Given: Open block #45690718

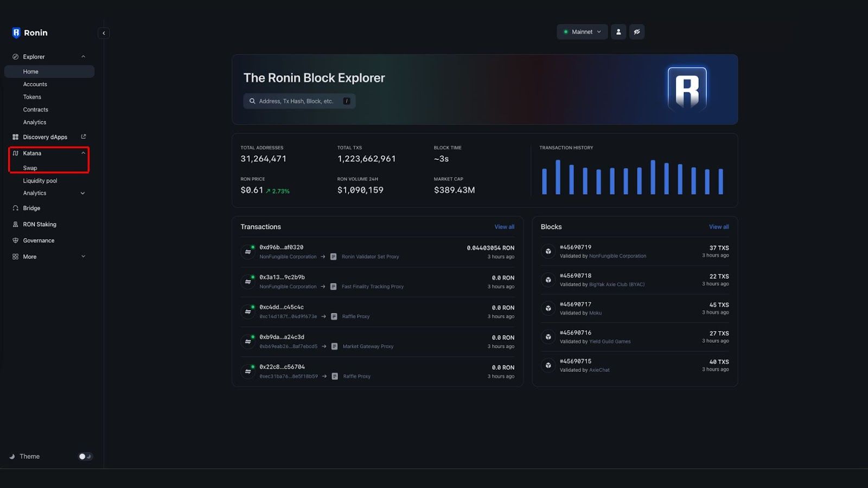Looking at the screenshot, I should tap(576, 276).
